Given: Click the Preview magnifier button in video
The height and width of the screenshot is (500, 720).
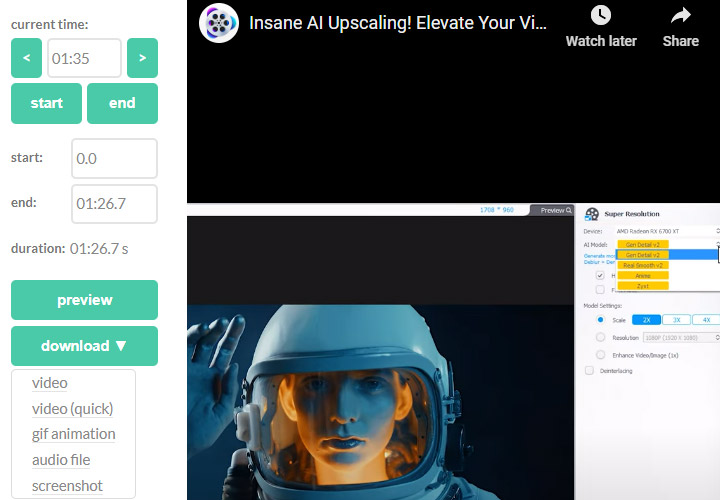Looking at the screenshot, I should coord(552,210).
